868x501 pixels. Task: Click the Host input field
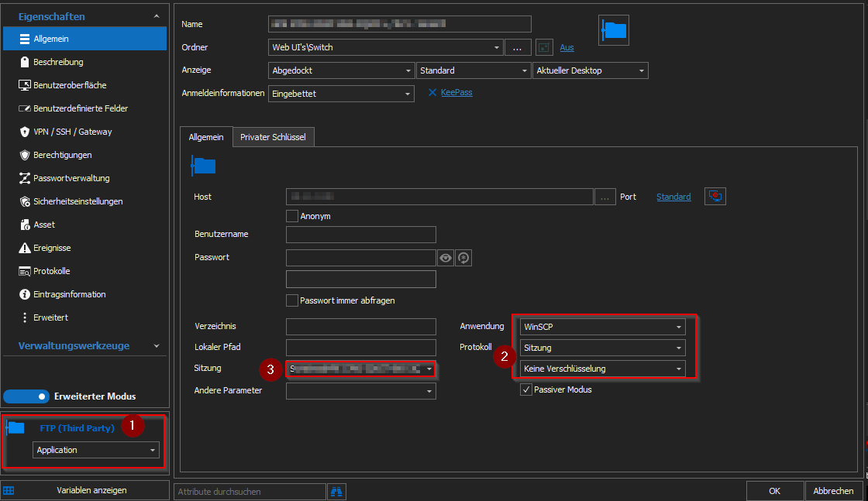[x=439, y=197]
